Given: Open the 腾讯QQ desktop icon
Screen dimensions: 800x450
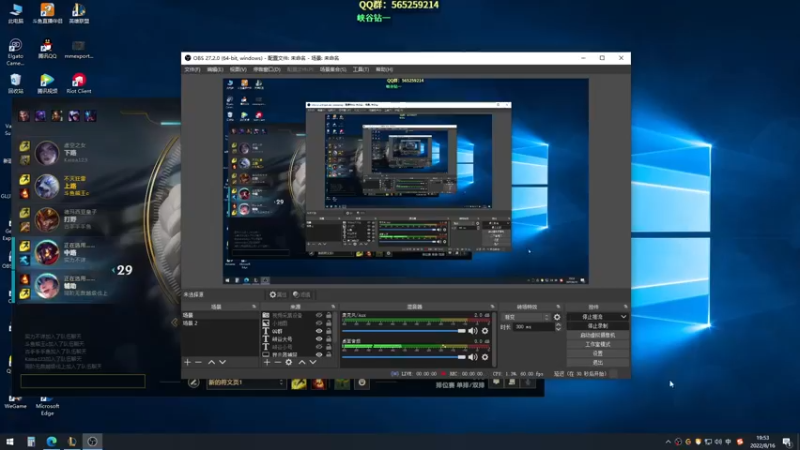Looking at the screenshot, I should pyautogui.click(x=47, y=49).
